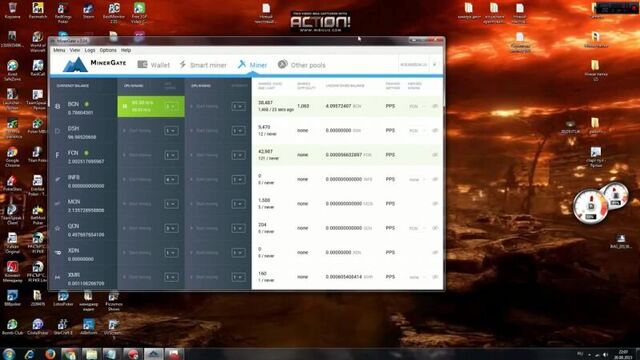This screenshot has height=360, width=640.
Task: Open the Help menu
Action: pos(126,50)
